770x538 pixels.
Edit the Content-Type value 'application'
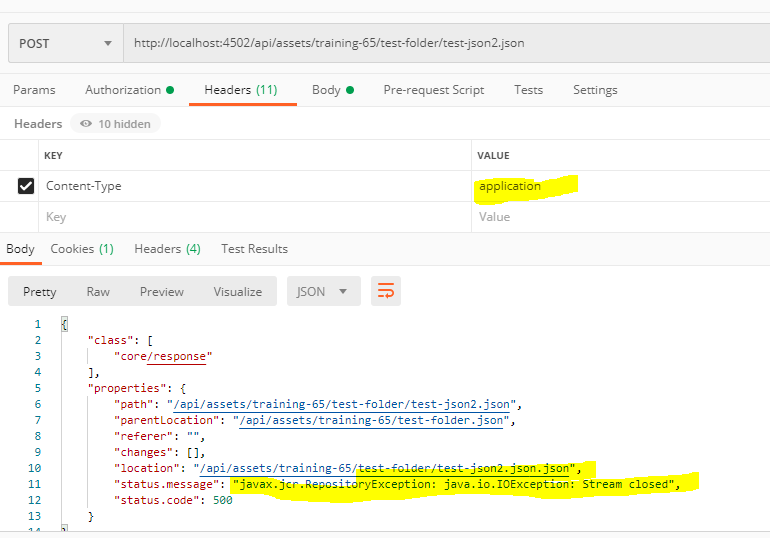[510, 186]
